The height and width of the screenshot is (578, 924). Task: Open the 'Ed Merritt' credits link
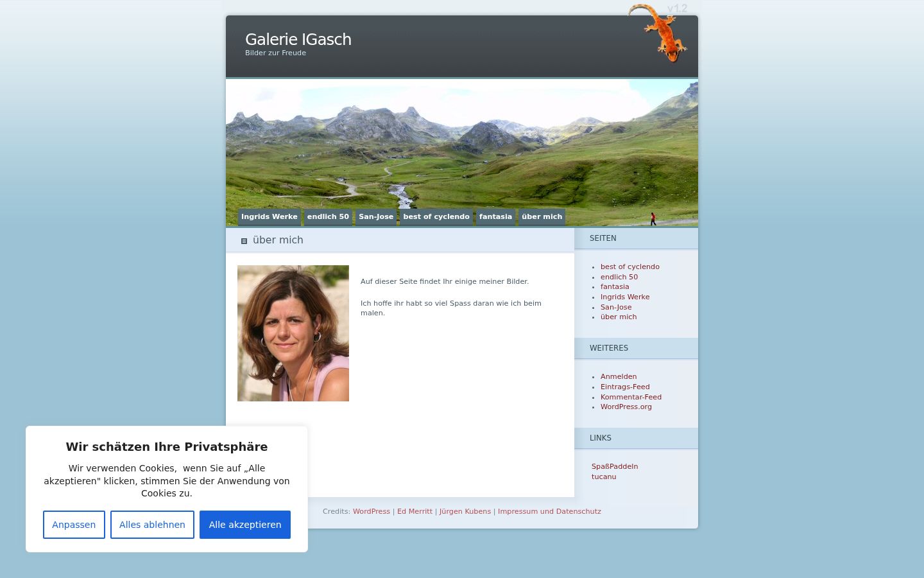point(415,512)
